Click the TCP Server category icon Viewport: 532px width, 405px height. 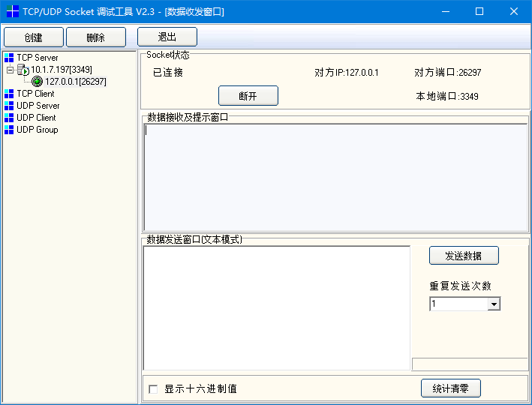pyautogui.click(x=9, y=58)
